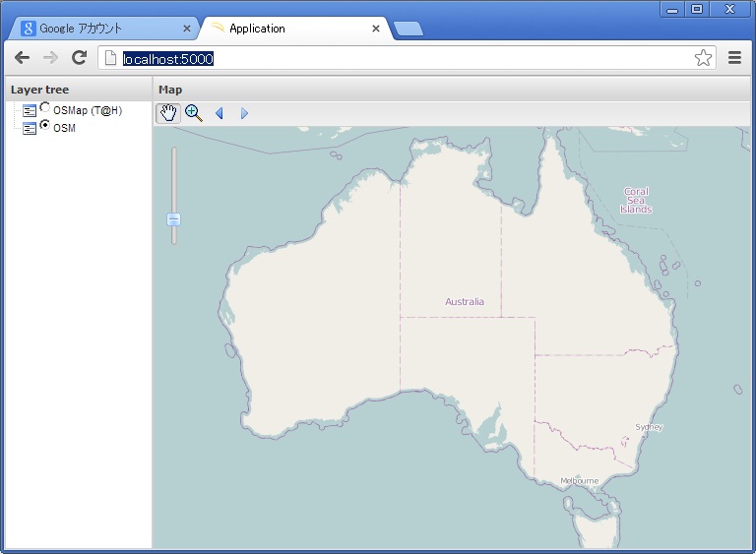This screenshot has height=554, width=756.
Task: Click the OSM layer icon
Action: [30, 128]
